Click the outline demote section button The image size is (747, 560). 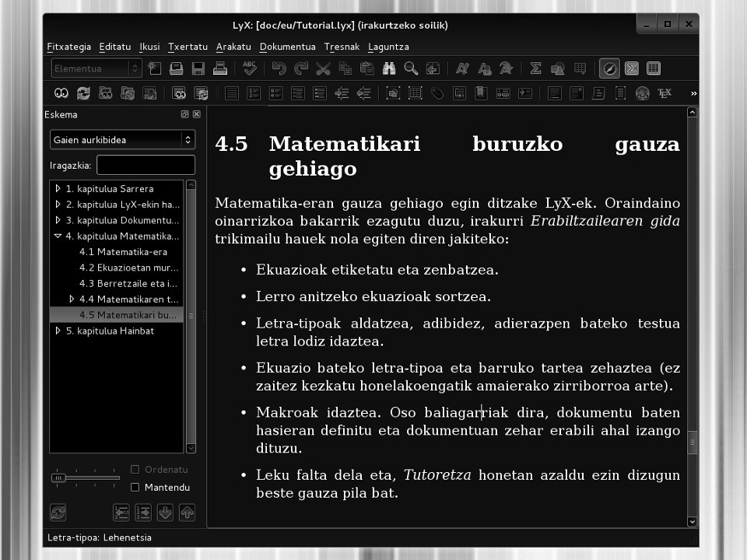(x=143, y=513)
